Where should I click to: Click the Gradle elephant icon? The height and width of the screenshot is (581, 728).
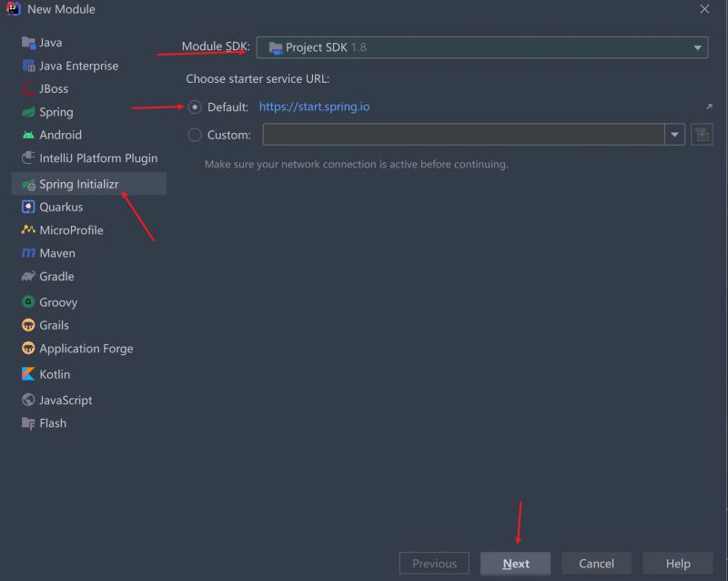(x=28, y=277)
